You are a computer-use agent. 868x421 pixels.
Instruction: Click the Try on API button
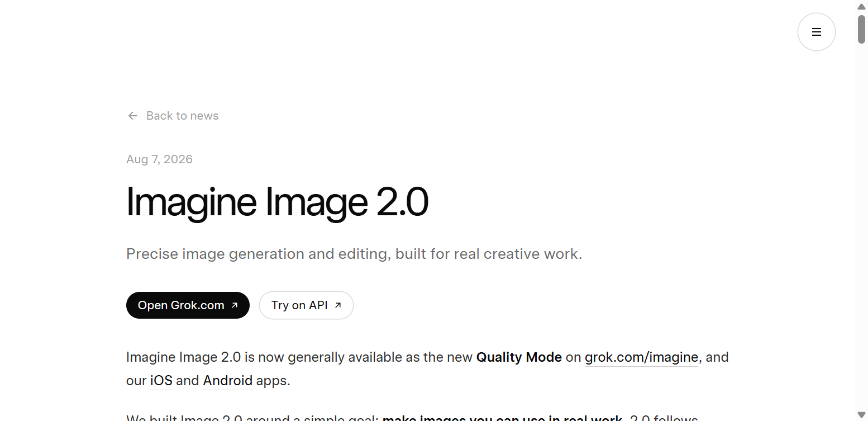pos(306,305)
